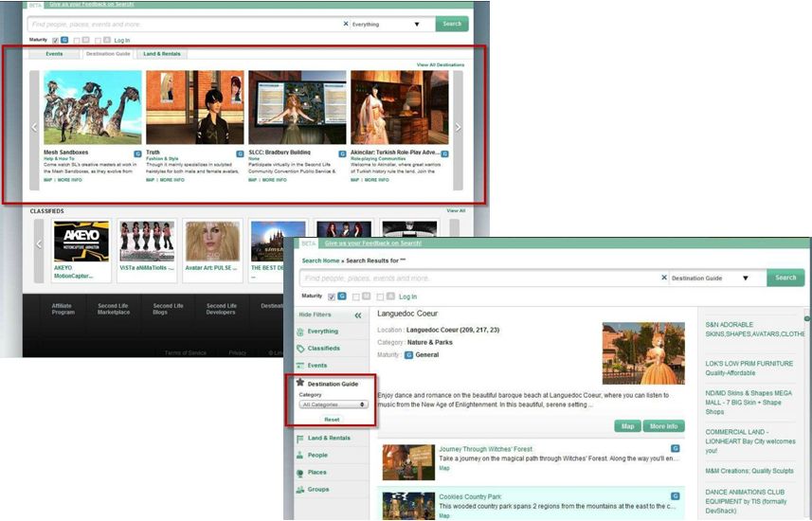Enable the Moderate maturity checkbox in search results
Image resolution: width=812 pixels, height=521 pixels.
[354, 296]
